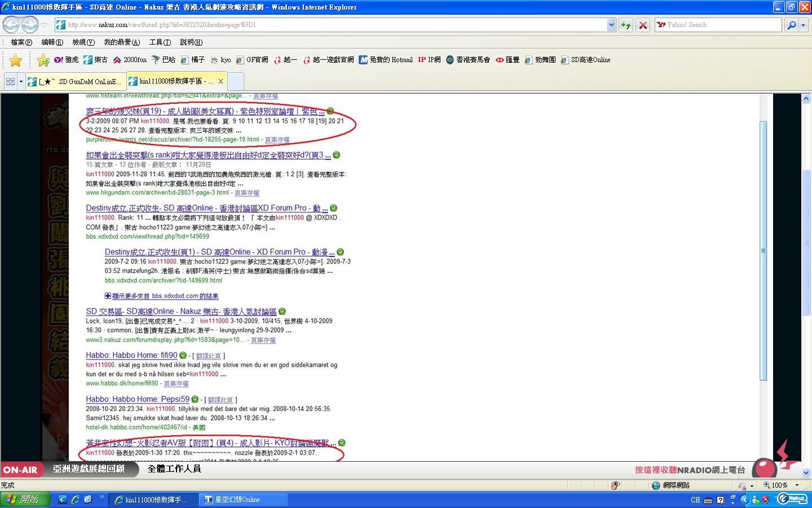Open the Favorites Center star icon
Viewport: 812px width, 508px height.
[16, 60]
